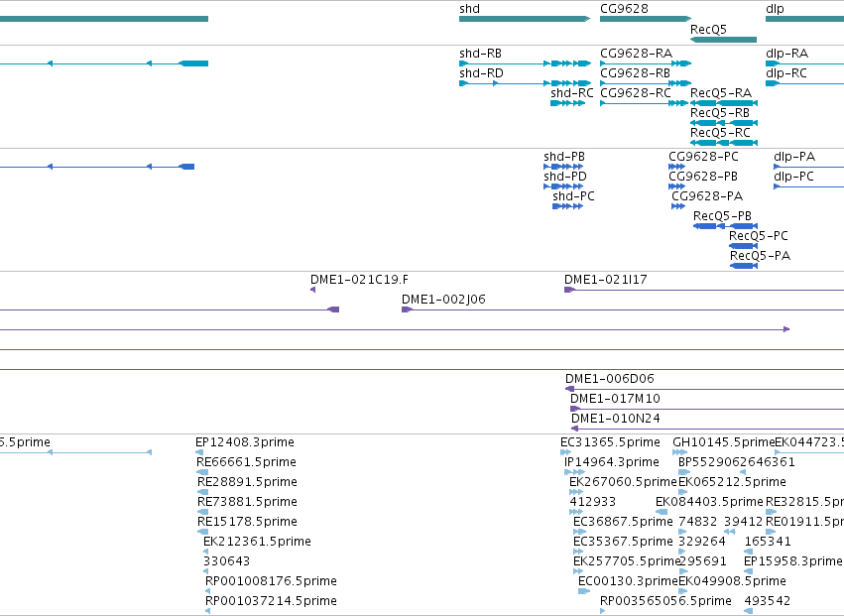Select RP001037214.5prime feature

(271, 601)
